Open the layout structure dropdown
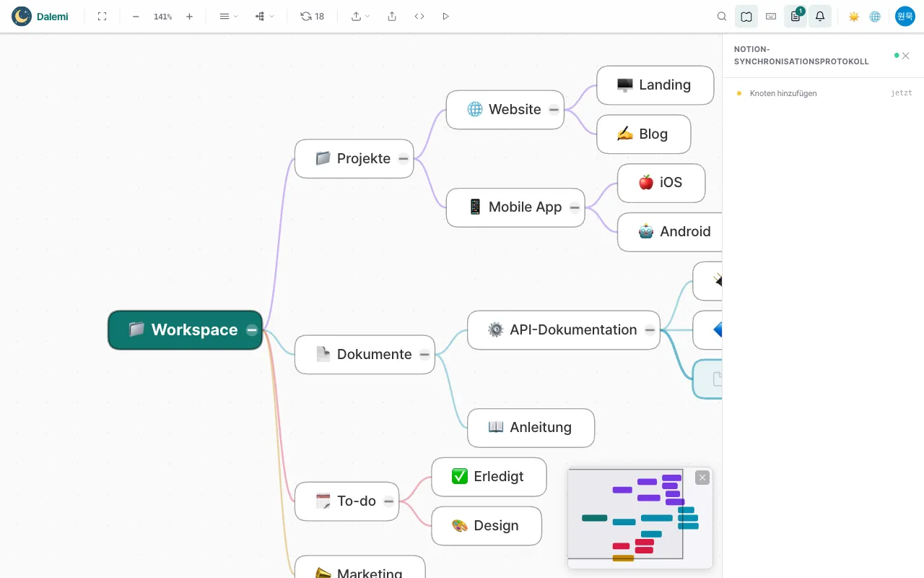Image resolution: width=924 pixels, height=578 pixels. click(x=264, y=16)
